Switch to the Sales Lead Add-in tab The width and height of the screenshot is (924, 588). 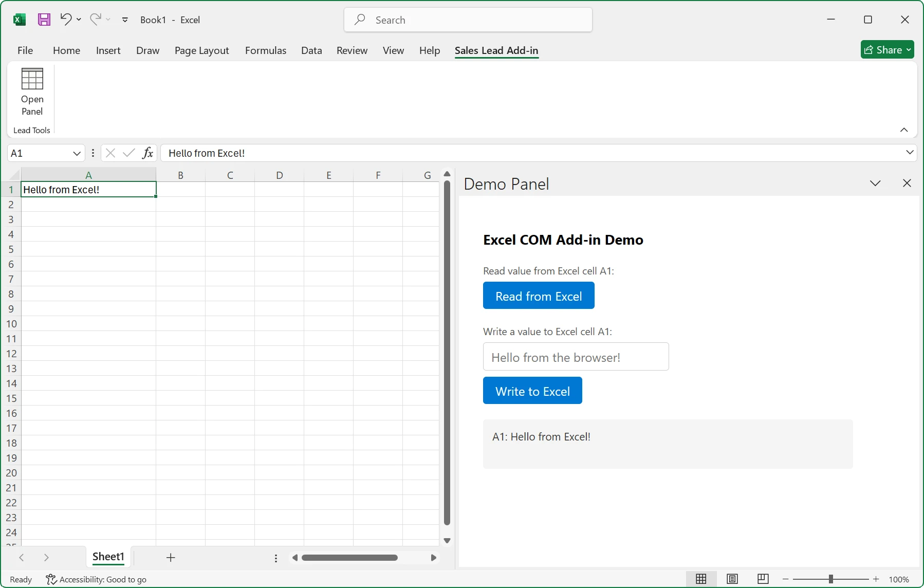tap(496, 50)
